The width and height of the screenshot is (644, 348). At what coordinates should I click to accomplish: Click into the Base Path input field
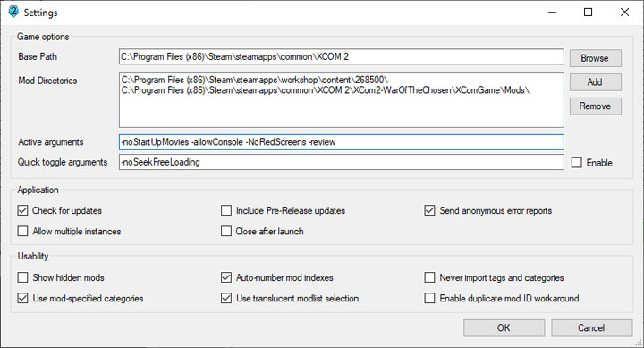[342, 56]
